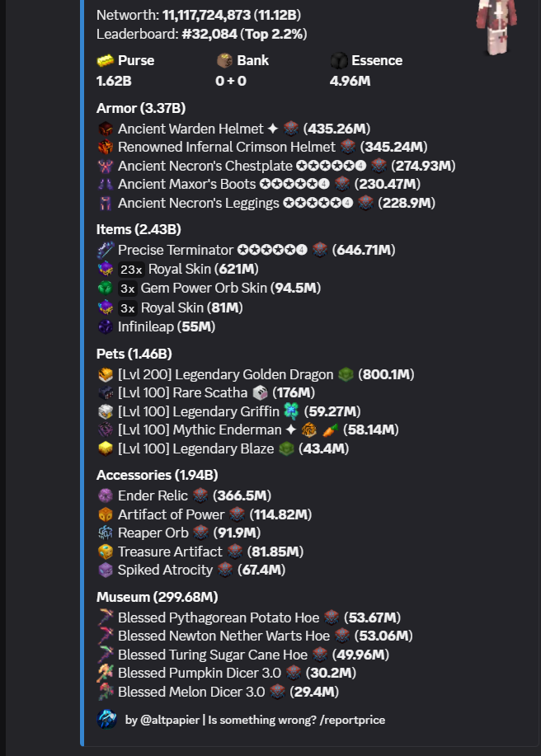Click the Legendary Golden Dragon pet icon

point(105,374)
